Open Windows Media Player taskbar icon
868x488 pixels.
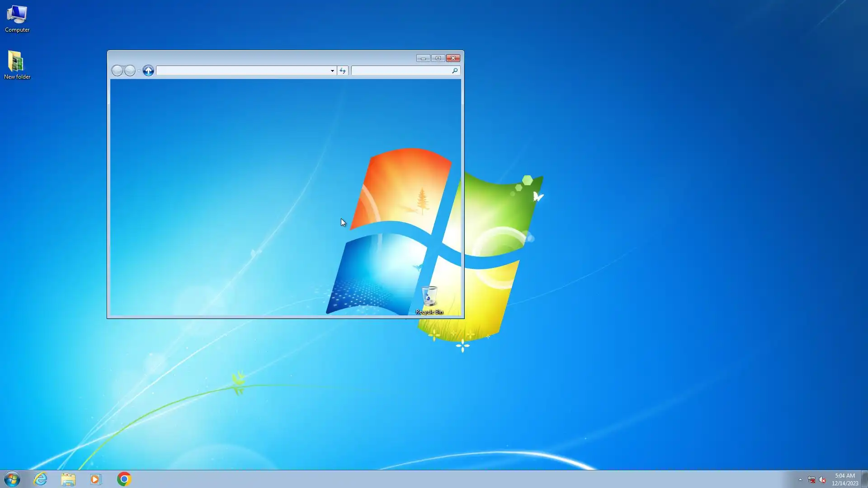[x=95, y=479]
